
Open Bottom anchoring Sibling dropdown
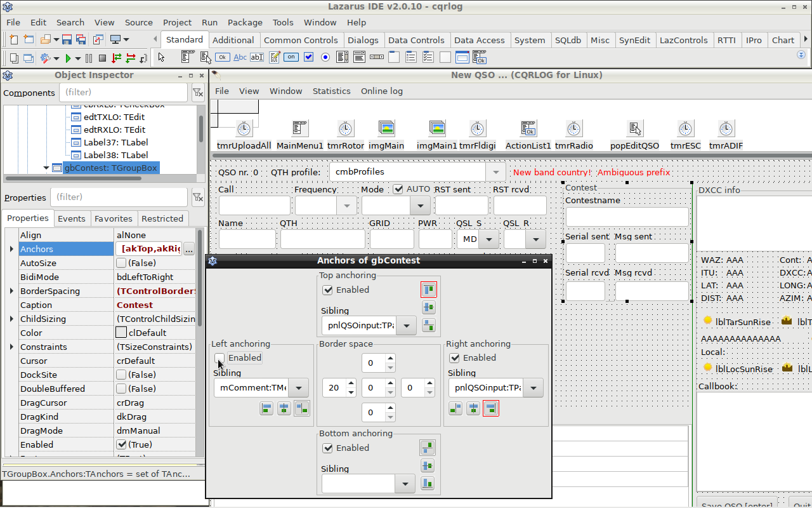pos(405,484)
